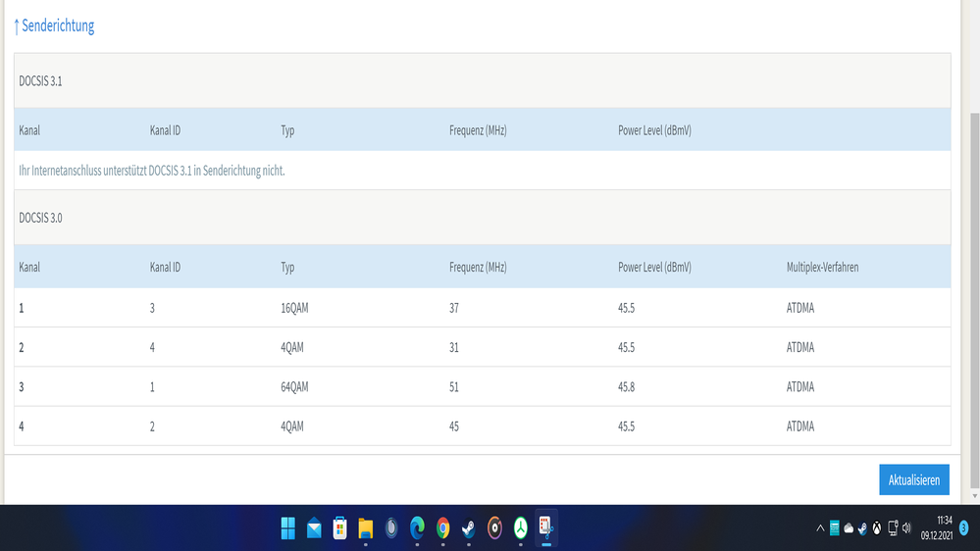Click ATDMA in the 16QAM row

tap(800, 308)
